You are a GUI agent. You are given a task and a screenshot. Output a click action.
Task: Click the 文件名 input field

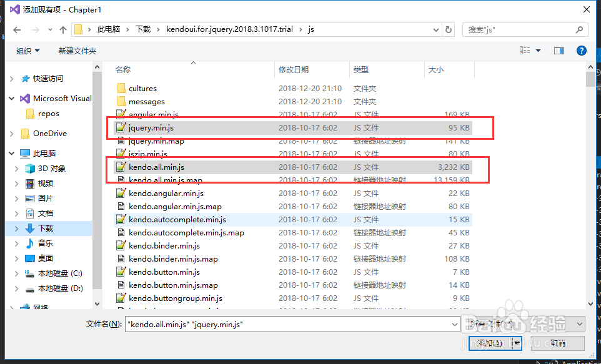click(x=292, y=324)
